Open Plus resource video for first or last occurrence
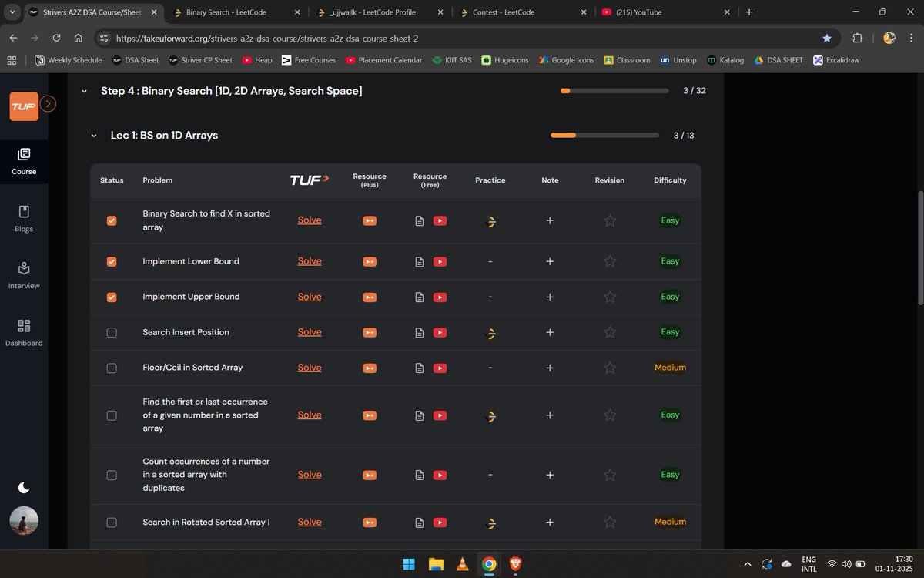The width and height of the screenshot is (924, 578). click(370, 415)
